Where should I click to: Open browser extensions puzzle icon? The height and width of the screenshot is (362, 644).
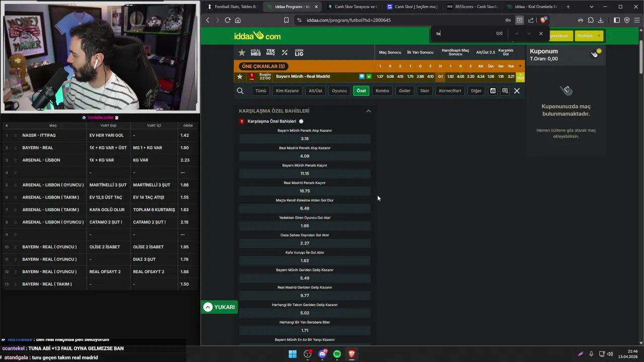591,20
